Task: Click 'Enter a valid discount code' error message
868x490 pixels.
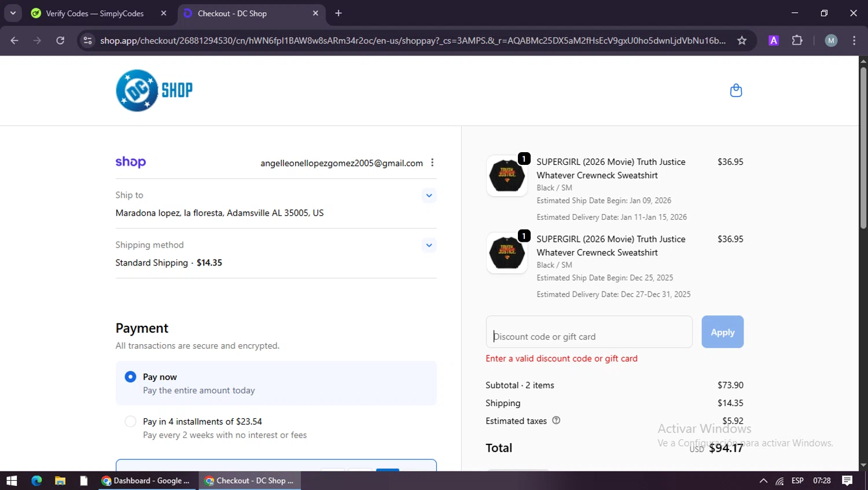Action: [x=561, y=359]
